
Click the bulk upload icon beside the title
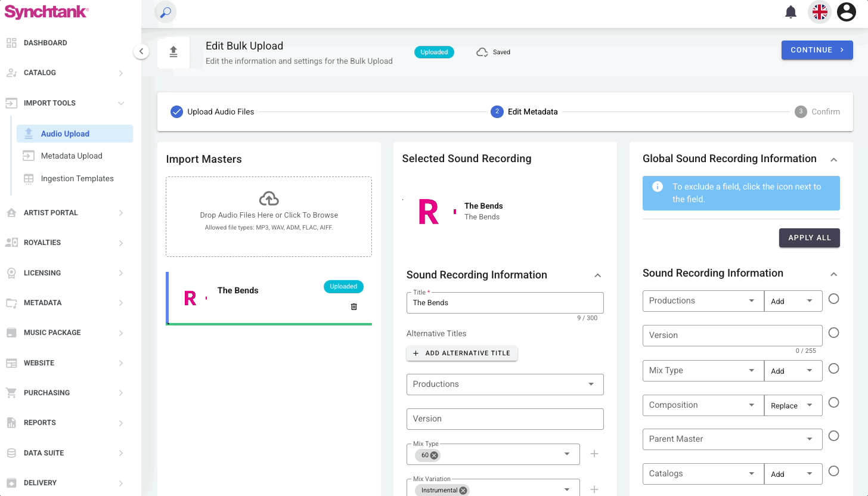point(173,52)
